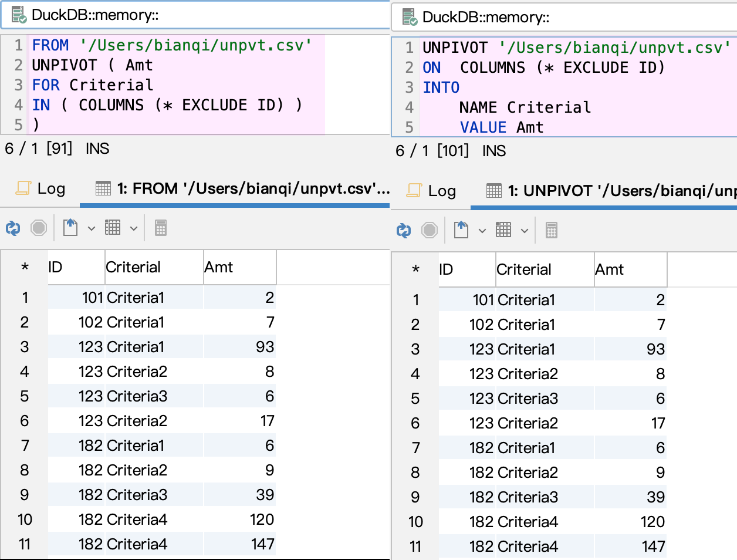
Task: Click the stop icon in left results toolbar
Action: [39, 228]
